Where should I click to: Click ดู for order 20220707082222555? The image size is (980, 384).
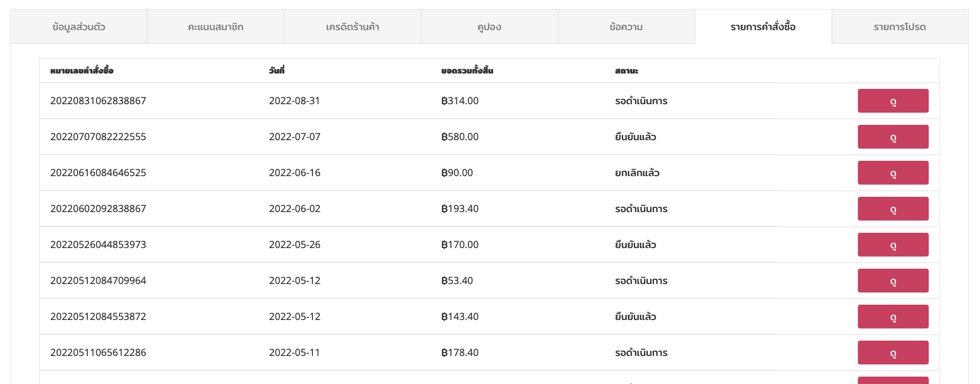[x=893, y=136]
